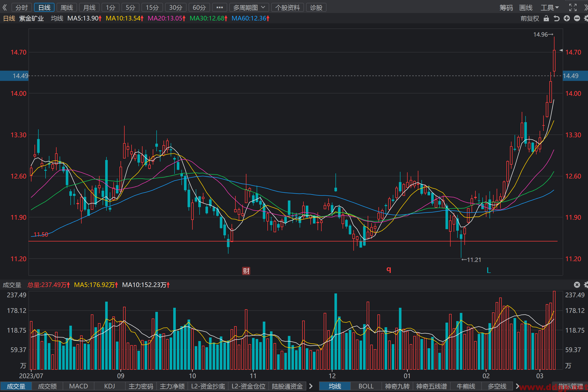The image size is (588, 392).
Task: Toggle fullscreen view icon
Action: (x=573, y=7)
